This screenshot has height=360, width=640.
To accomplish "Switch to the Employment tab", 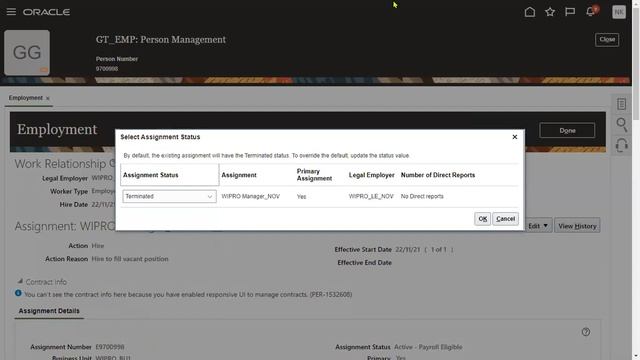I will click(25, 98).
